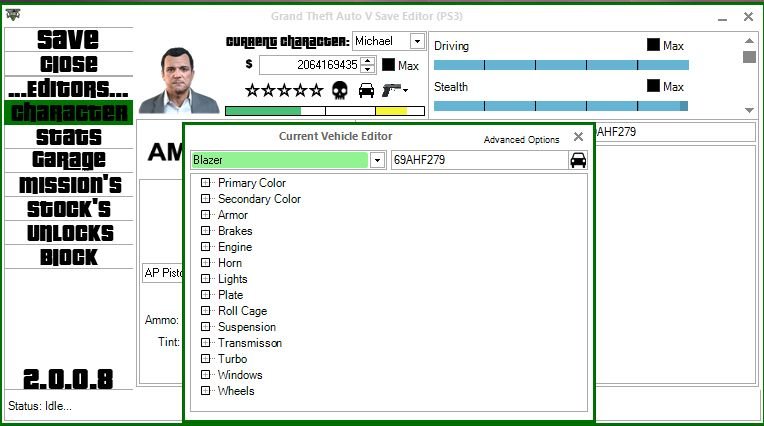Expand the Roll Cage tree node
The height and width of the screenshot is (426, 764).
pos(206,310)
